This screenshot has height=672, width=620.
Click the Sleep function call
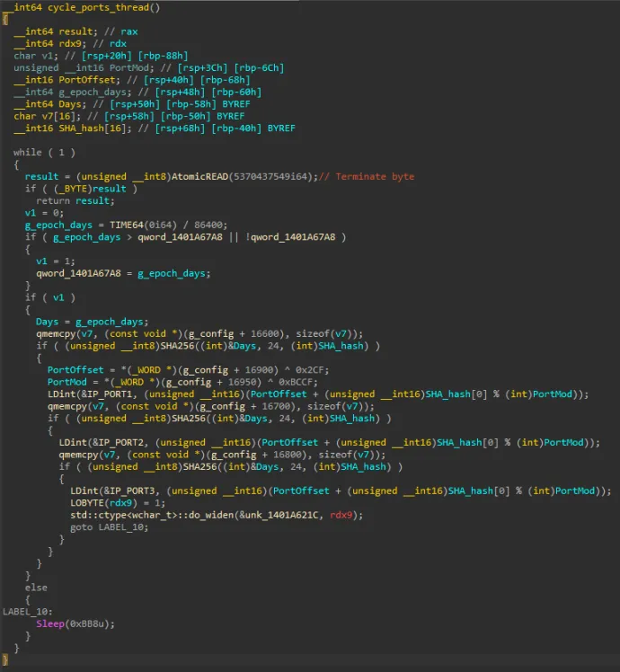49,624
